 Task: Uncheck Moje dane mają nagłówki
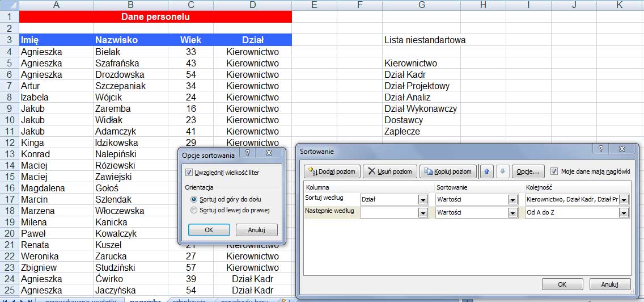[x=554, y=171]
